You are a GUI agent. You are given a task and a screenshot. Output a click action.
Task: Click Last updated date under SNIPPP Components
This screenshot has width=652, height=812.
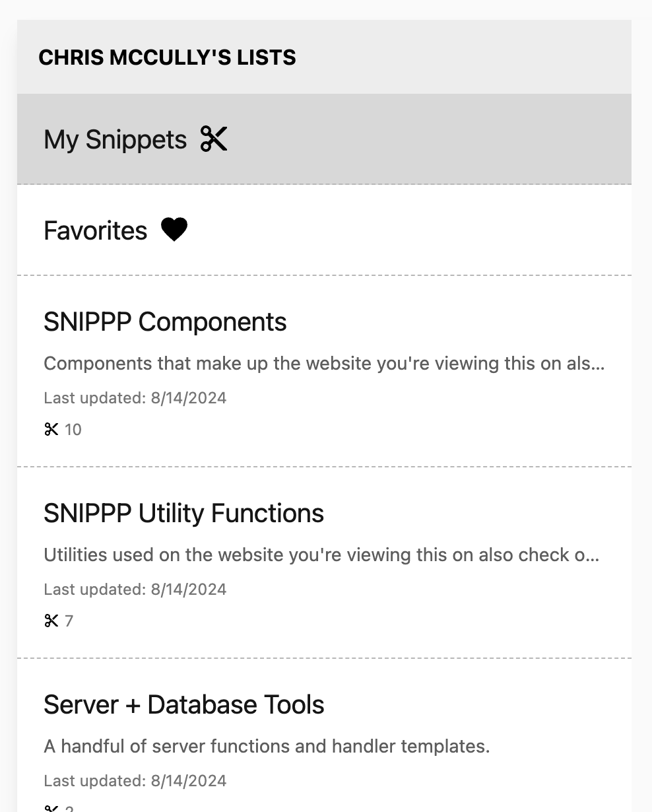pyautogui.click(x=135, y=398)
